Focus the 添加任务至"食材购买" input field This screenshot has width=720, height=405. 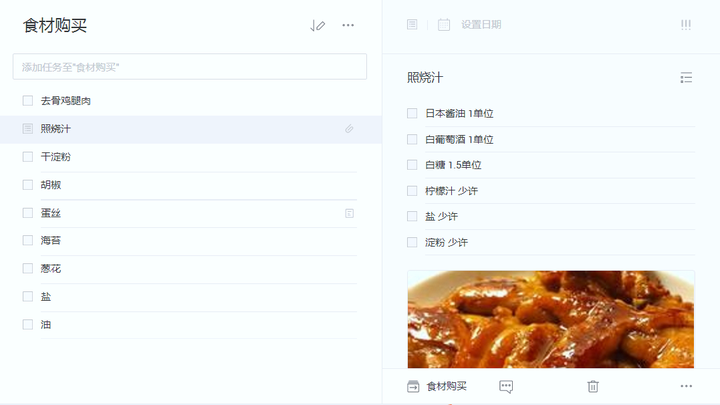pos(190,67)
